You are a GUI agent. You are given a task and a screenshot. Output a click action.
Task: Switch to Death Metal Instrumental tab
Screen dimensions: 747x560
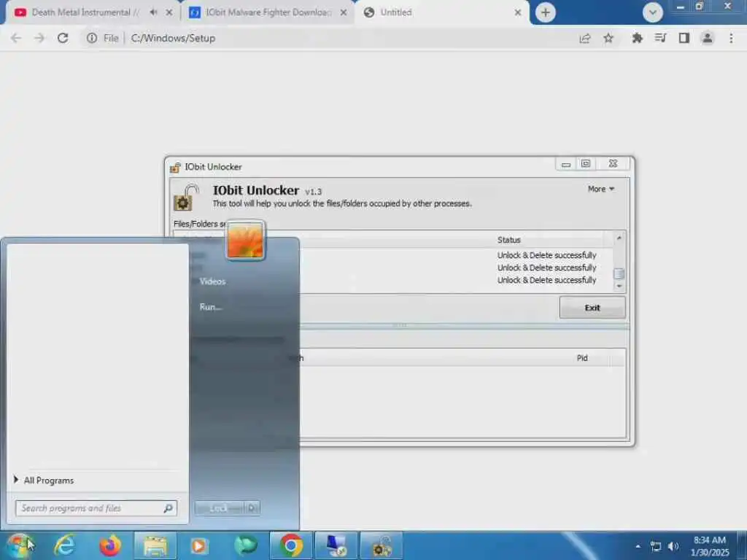click(86, 12)
